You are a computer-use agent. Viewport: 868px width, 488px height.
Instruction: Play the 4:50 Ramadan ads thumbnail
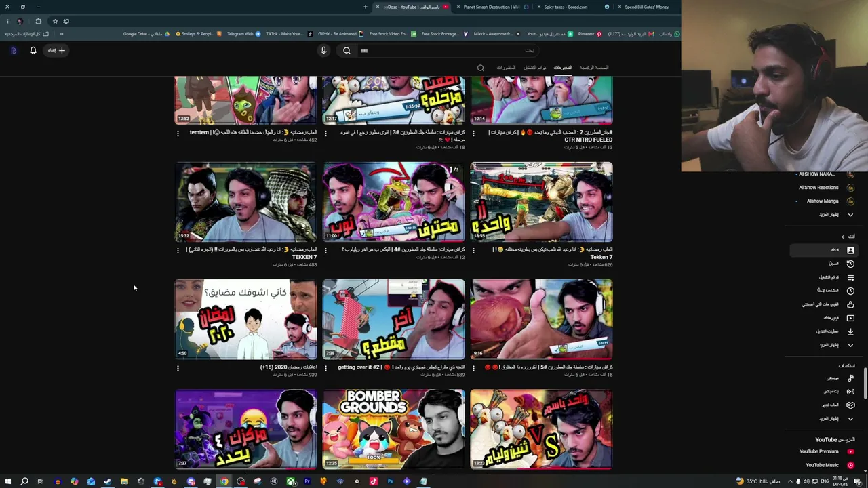[245, 319]
